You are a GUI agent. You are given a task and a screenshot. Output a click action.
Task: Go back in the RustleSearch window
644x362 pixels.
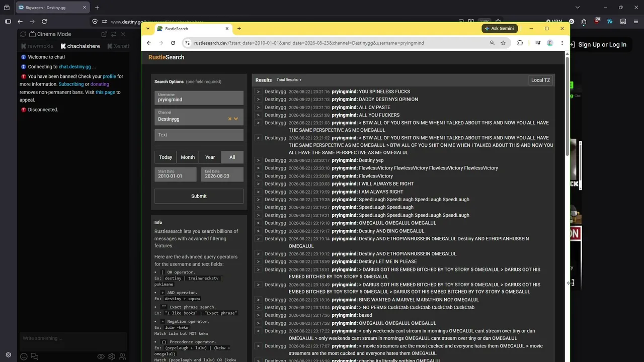[149, 43]
